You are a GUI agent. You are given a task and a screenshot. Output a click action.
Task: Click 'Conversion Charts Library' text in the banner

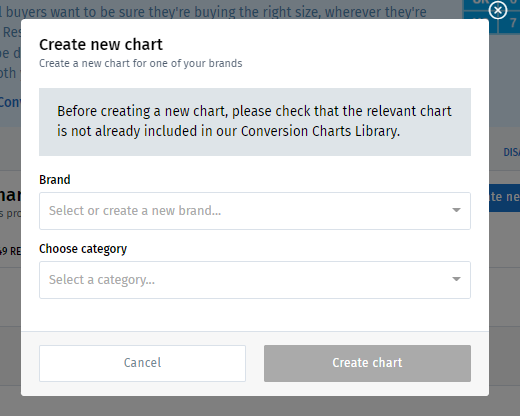(x=320, y=131)
